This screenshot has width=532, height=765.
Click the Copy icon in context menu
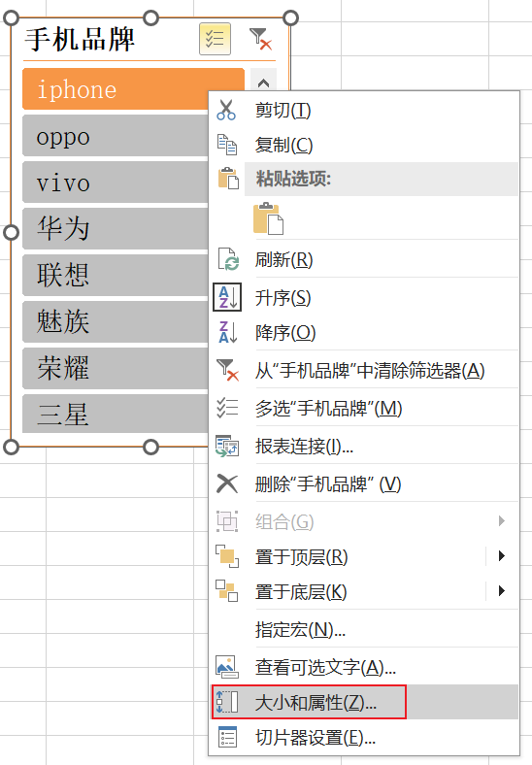(227, 145)
